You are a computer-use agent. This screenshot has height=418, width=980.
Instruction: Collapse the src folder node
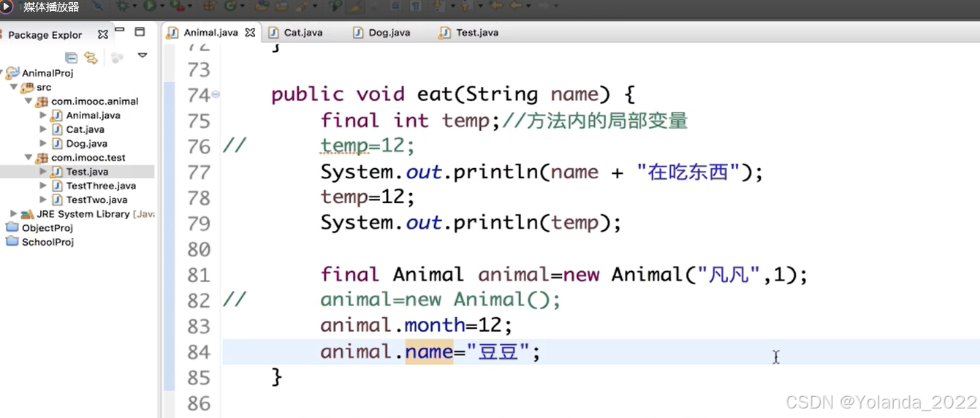coord(14,87)
